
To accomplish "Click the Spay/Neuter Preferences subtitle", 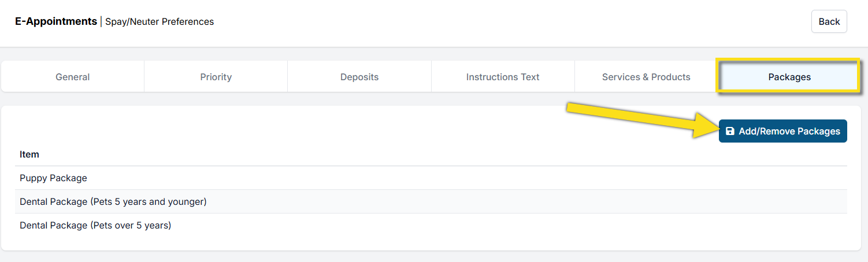I will point(159,22).
